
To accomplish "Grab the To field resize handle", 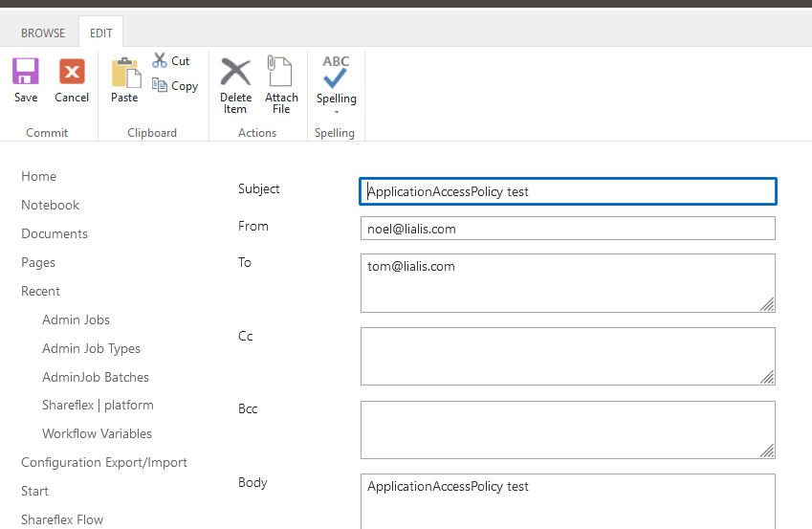I will (767, 304).
